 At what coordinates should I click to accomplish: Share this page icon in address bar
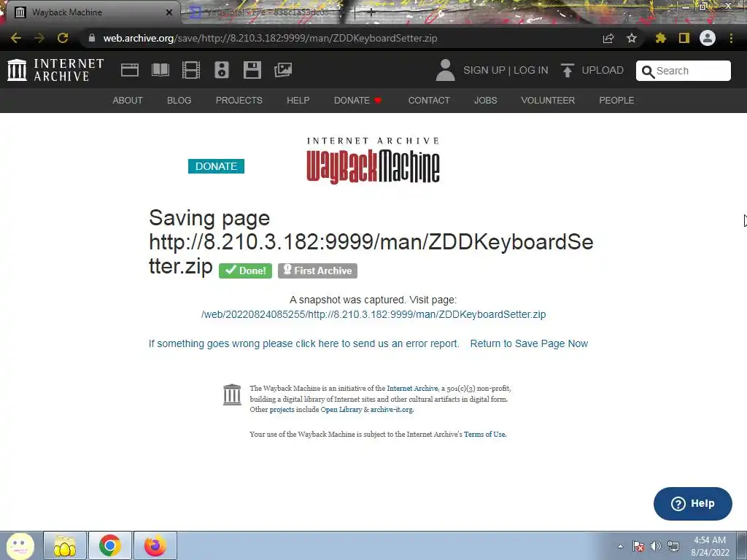[608, 38]
